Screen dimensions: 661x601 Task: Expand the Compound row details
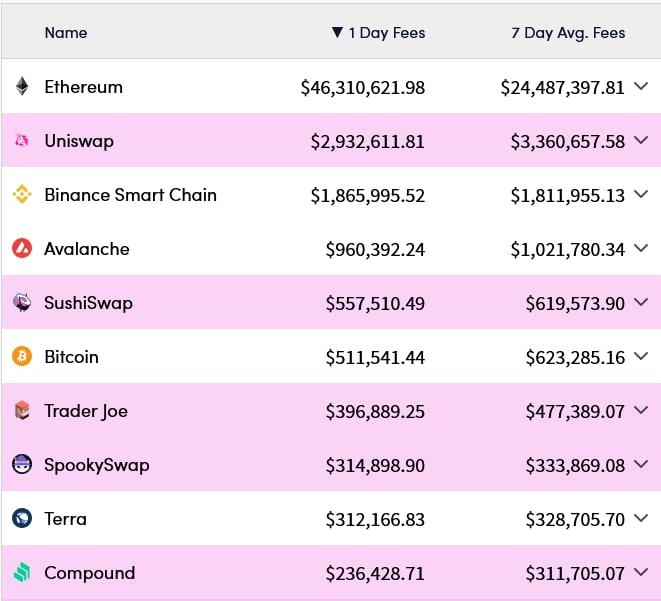click(x=642, y=573)
